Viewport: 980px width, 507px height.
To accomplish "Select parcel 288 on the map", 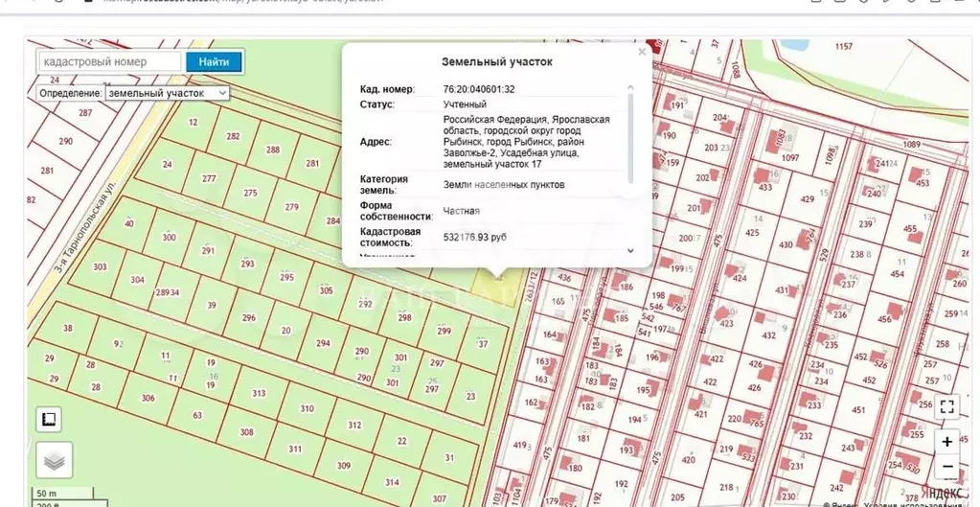I will point(273,150).
